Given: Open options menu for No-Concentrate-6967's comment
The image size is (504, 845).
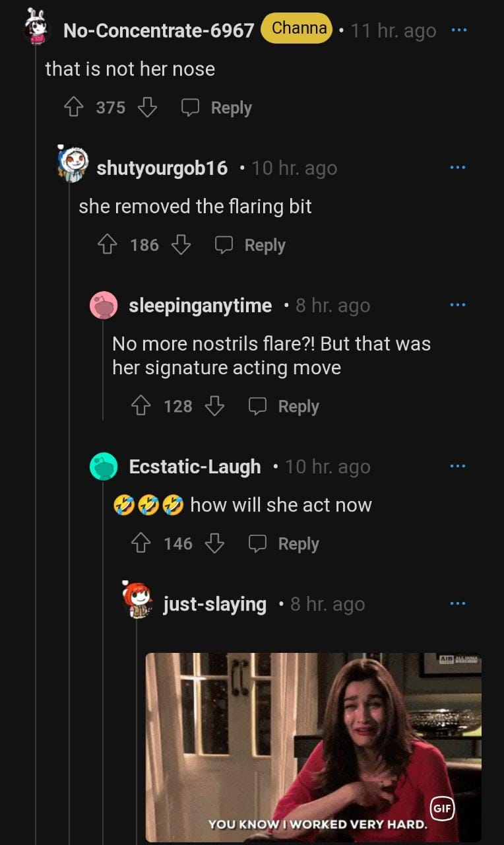Looking at the screenshot, I should click(458, 30).
